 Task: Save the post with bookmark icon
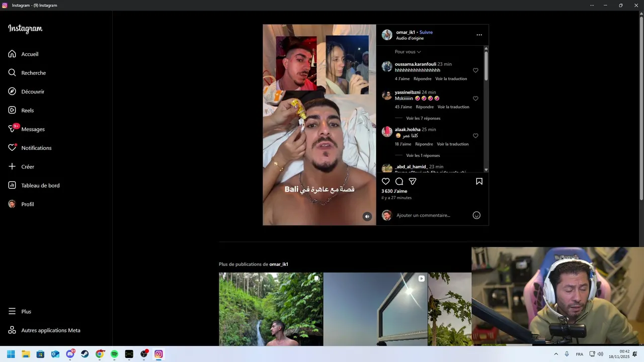(479, 182)
